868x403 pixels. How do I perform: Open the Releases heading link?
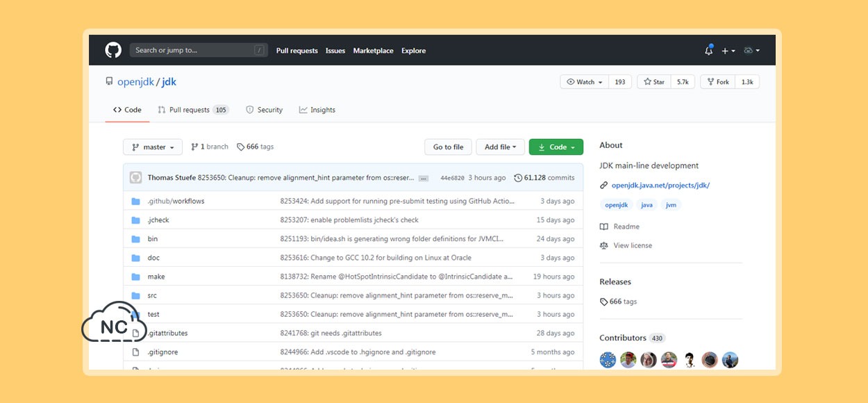615,282
